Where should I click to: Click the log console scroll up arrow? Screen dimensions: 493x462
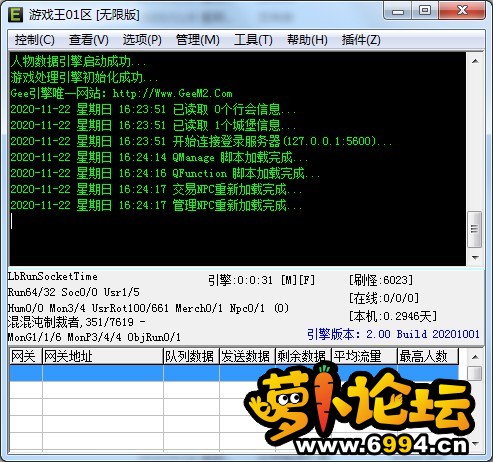(475, 61)
